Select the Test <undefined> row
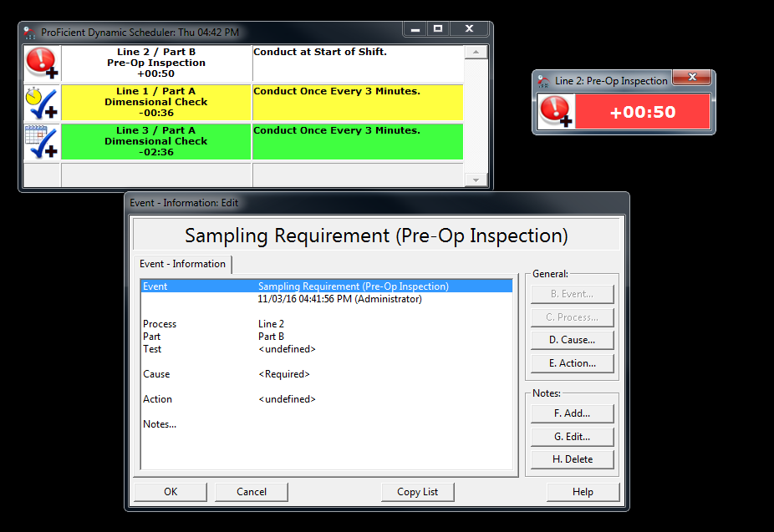This screenshot has width=774, height=532. [327, 349]
